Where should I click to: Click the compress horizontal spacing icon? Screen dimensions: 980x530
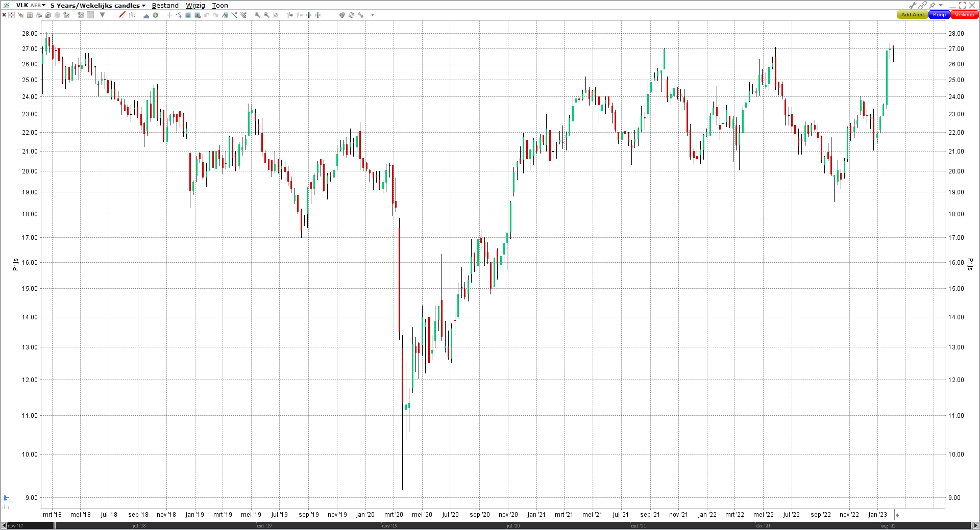tap(317, 15)
